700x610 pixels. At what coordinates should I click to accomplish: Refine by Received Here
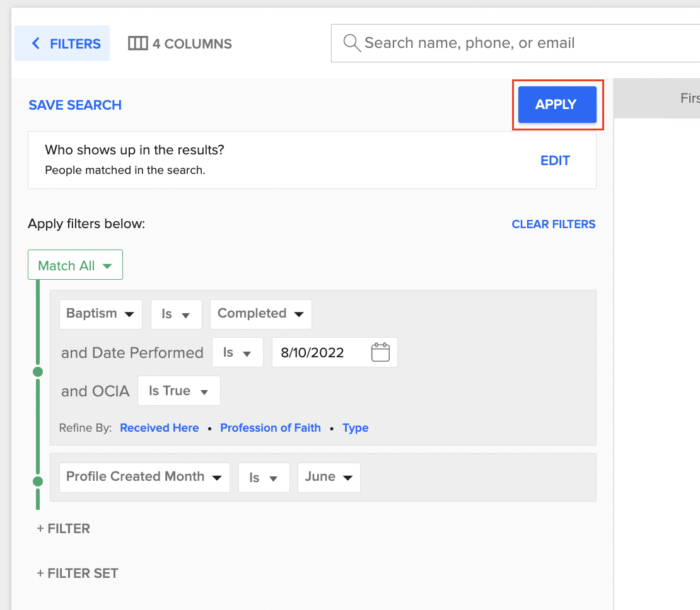[x=159, y=428]
